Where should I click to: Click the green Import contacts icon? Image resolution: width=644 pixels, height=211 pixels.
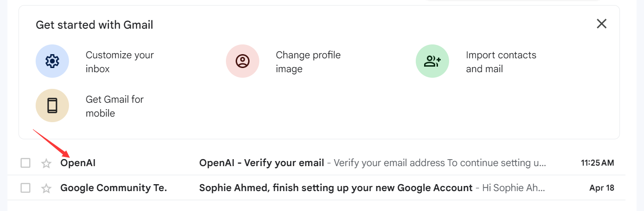(x=432, y=61)
